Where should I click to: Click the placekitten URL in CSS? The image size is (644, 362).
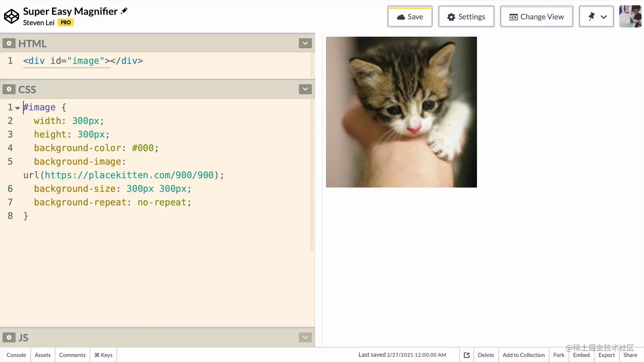129,175
